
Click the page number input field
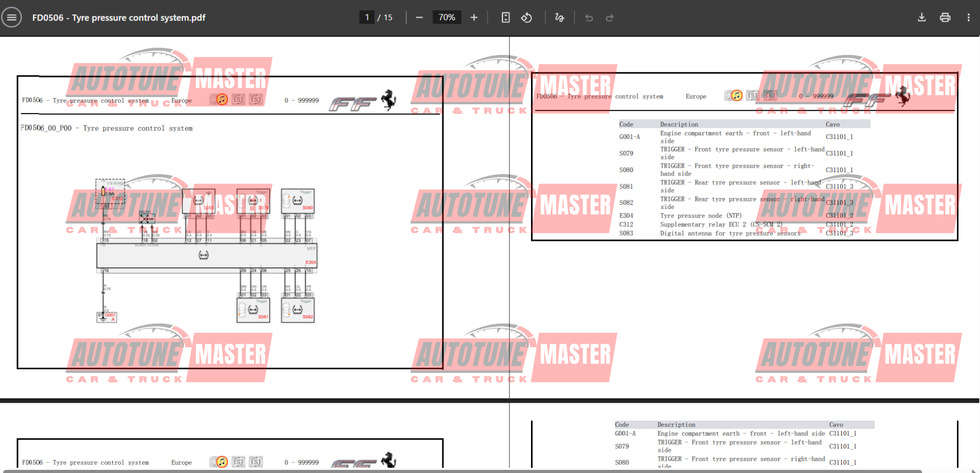(367, 17)
